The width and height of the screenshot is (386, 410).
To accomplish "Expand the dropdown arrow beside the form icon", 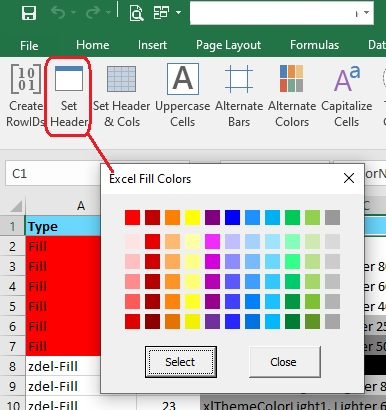I will [x=178, y=13].
